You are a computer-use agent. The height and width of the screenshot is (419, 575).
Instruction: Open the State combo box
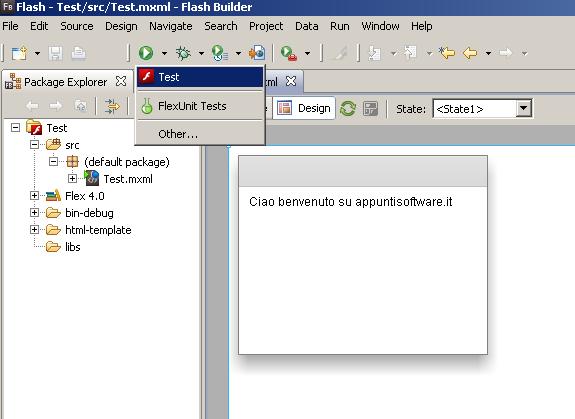(x=482, y=109)
